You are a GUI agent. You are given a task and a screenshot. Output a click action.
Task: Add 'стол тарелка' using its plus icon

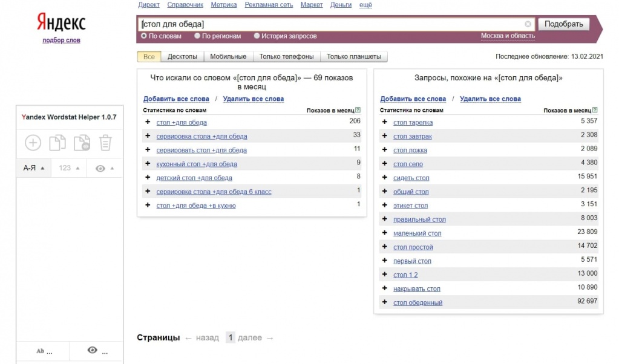(x=384, y=122)
